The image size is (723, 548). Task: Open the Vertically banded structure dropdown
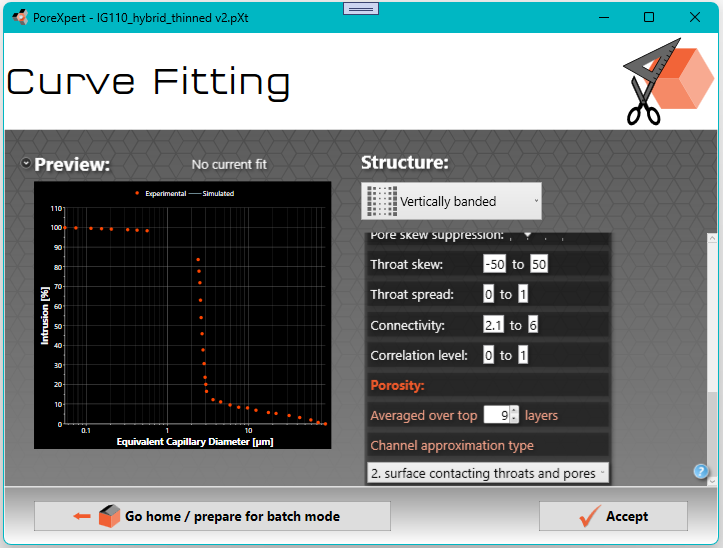pyautogui.click(x=451, y=201)
